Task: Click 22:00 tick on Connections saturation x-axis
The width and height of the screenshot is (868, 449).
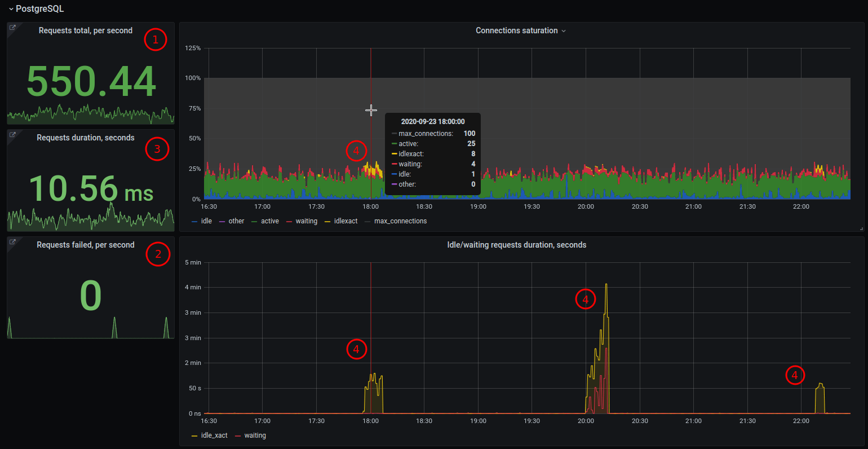Action: (x=801, y=206)
